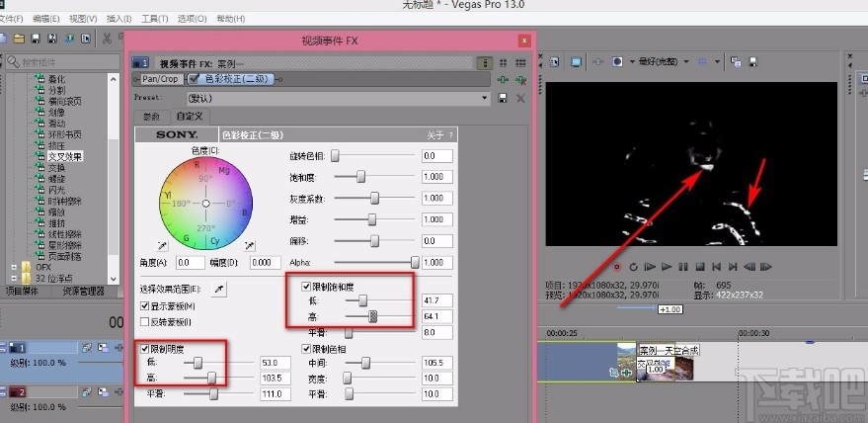Viewport: 868px width, 423px height.
Task: Click the Track 2 compositing mode icon
Action: (103, 392)
